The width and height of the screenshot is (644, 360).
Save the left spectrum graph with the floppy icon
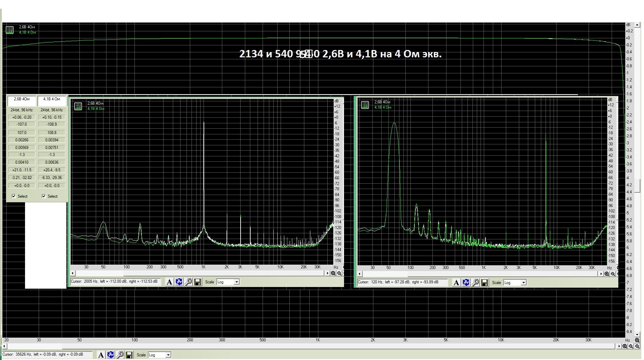click(x=198, y=282)
